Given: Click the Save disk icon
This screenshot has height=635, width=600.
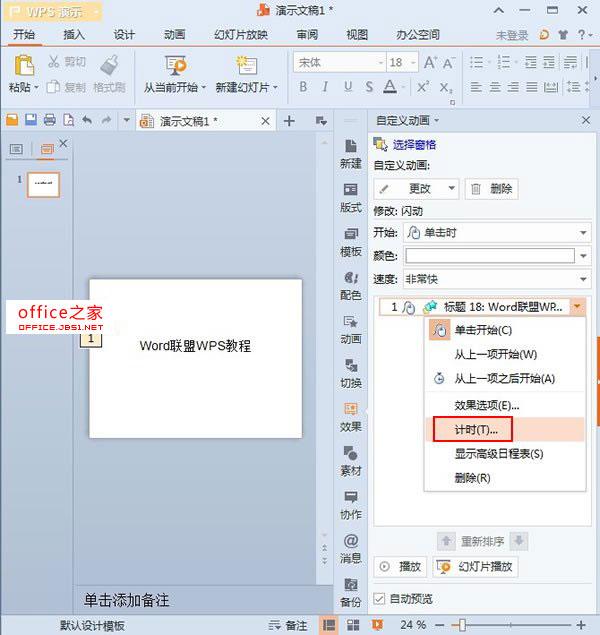Looking at the screenshot, I should point(31,120).
